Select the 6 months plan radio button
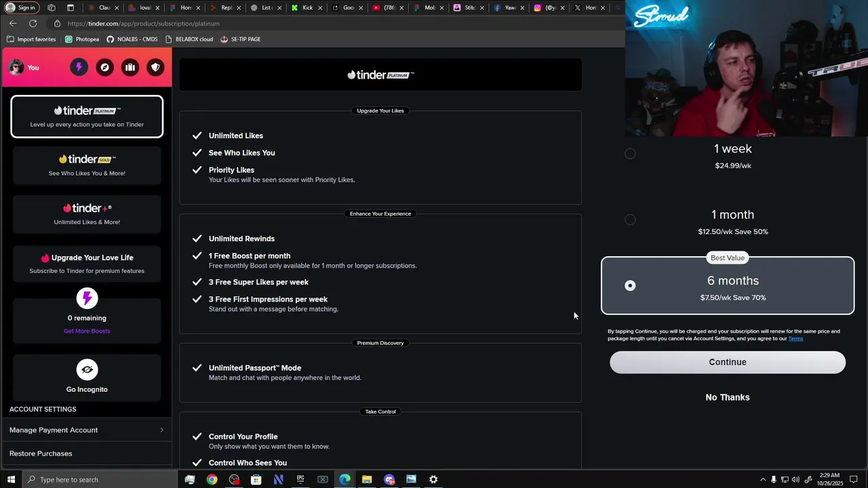 630,285
